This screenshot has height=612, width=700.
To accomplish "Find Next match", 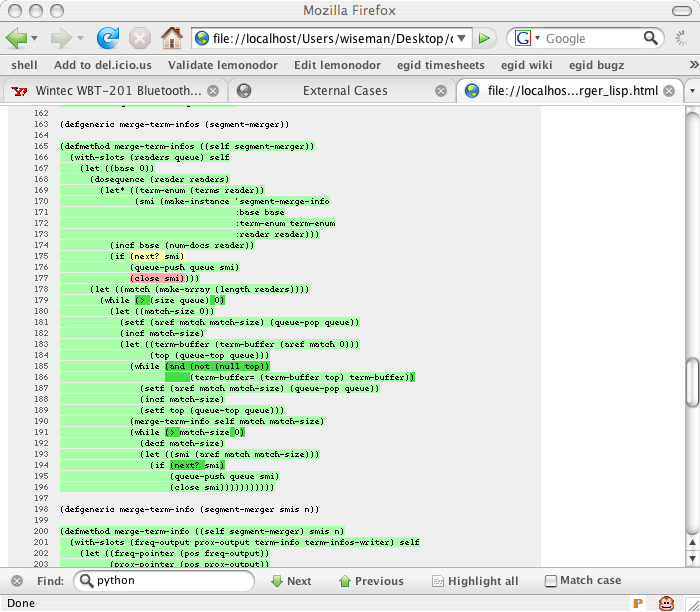I will (x=291, y=581).
